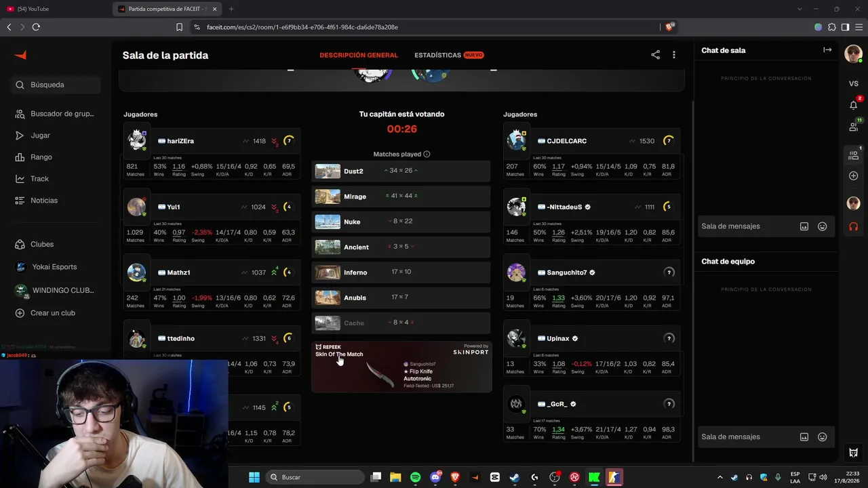Open Buscador de grupos
Screen dimensions: 868x488
click(x=57, y=114)
